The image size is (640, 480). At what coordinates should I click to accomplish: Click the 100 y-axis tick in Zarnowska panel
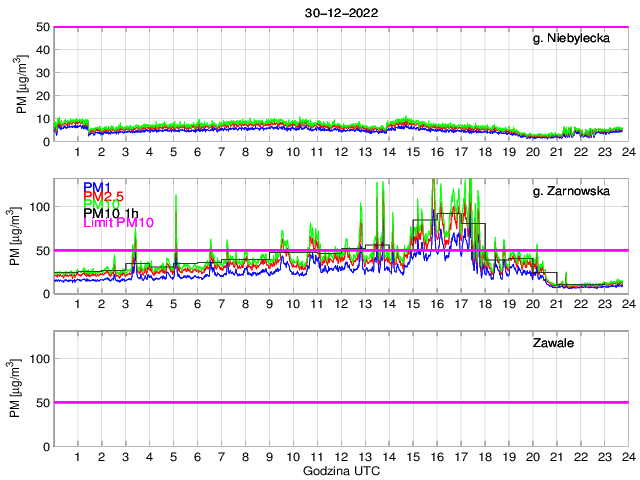pyautogui.click(x=39, y=207)
